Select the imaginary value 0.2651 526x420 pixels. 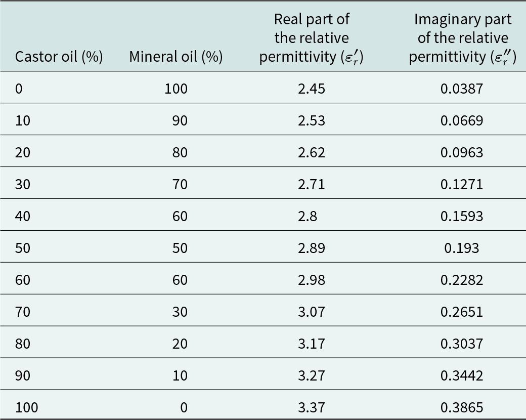pyautogui.click(x=462, y=312)
